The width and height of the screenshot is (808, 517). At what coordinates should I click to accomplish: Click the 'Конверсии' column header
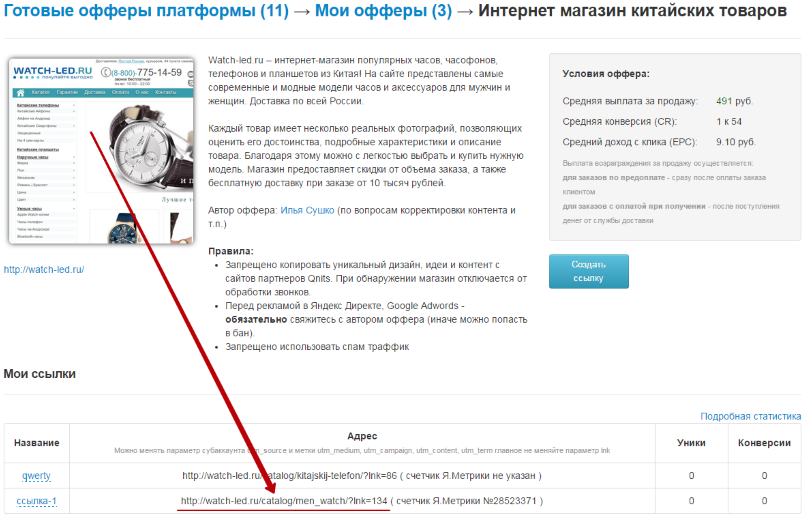764,443
